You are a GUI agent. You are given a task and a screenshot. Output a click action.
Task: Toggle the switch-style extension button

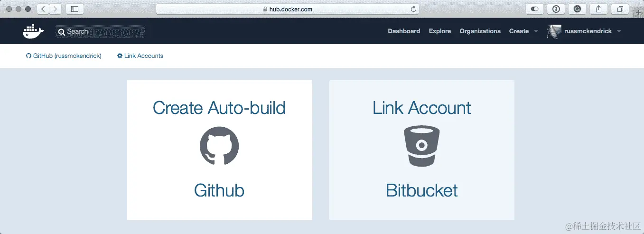(535, 9)
